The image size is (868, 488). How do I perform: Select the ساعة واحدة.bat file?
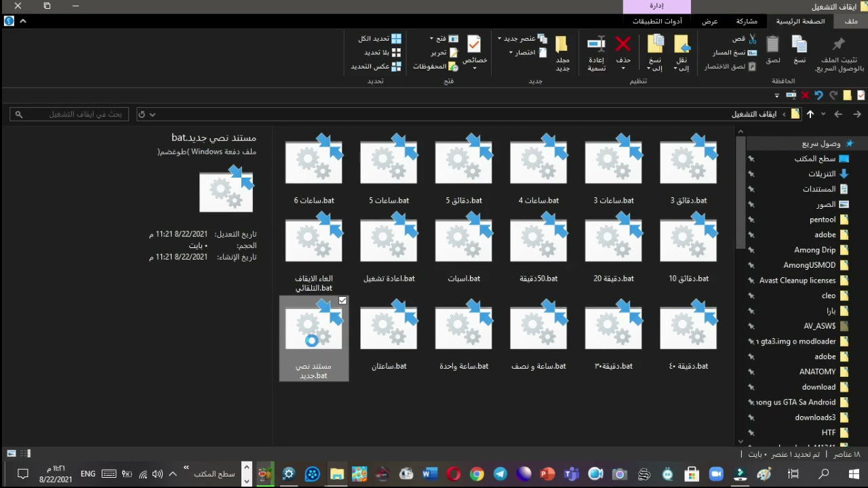(464, 336)
